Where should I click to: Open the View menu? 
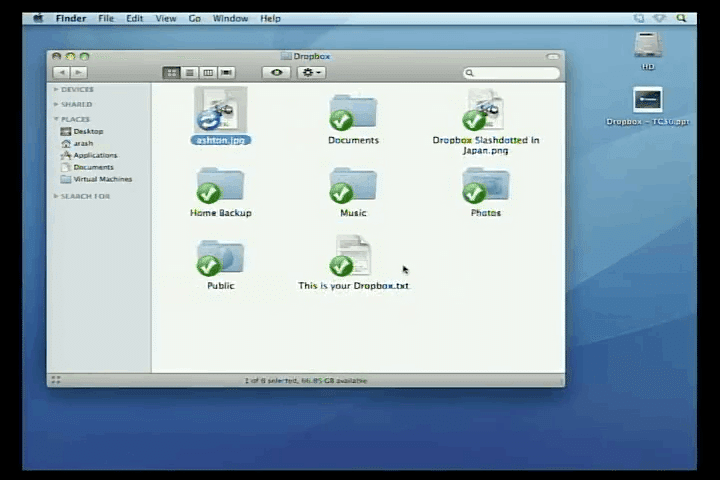(166, 18)
